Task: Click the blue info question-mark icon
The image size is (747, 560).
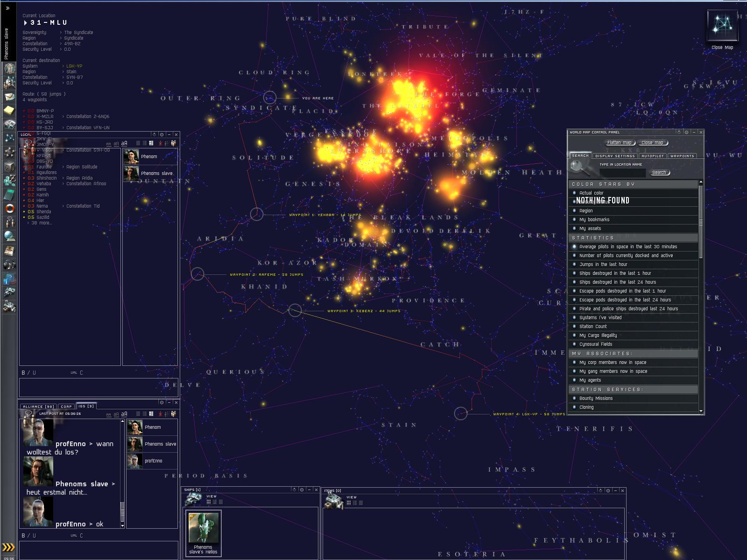Action: pyautogui.click(x=9, y=279)
